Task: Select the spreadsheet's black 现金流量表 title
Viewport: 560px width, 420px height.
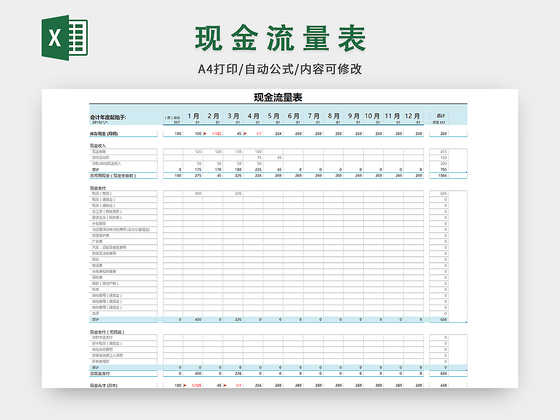Action: pyautogui.click(x=278, y=97)
